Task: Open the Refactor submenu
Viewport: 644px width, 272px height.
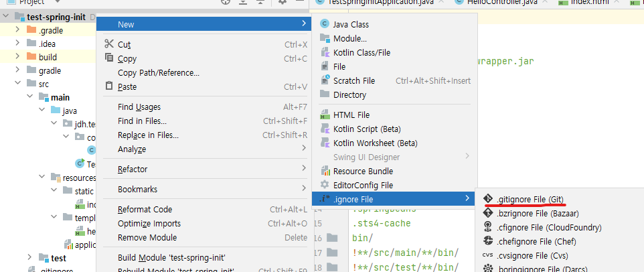Action: pos(205,169)
